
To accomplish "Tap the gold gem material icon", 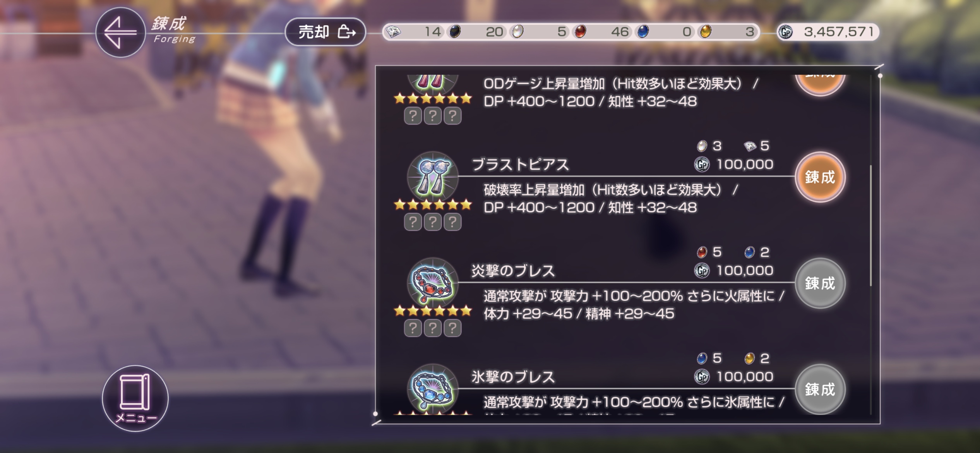I will 706,32.
